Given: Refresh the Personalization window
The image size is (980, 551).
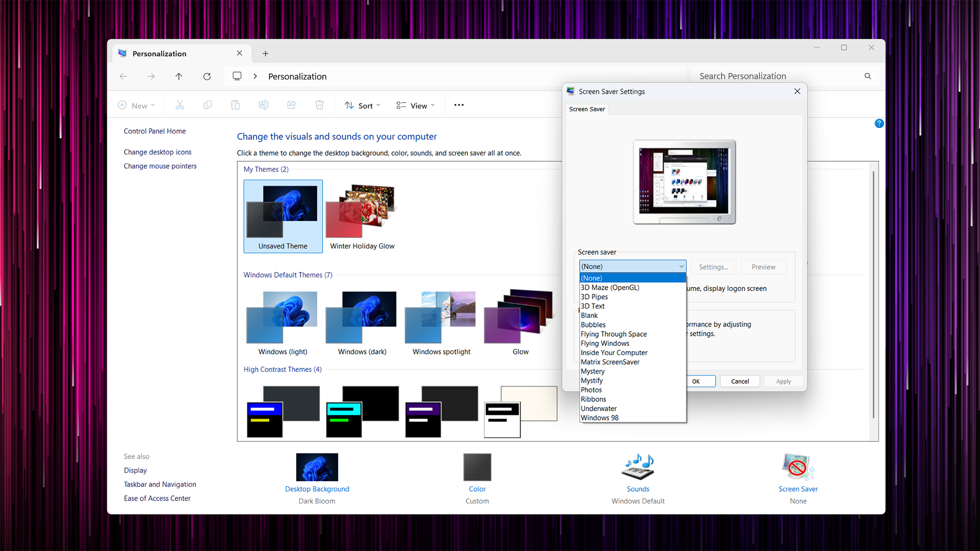Looking at the screenshot, I should [207, 77].
